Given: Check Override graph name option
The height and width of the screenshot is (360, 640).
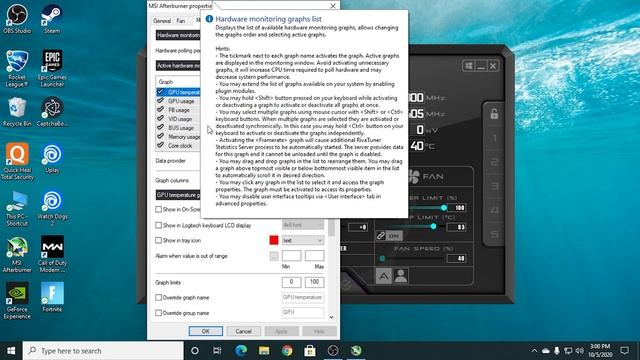Looking at the screenshot, I should click(x=158, y=298).
